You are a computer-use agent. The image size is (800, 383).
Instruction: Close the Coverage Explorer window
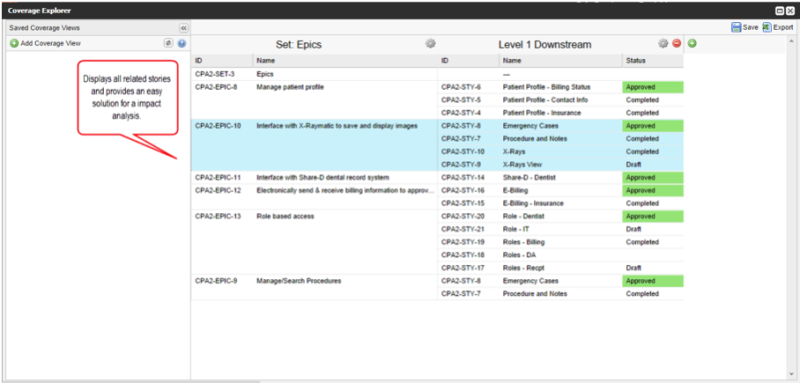point(790,11)
